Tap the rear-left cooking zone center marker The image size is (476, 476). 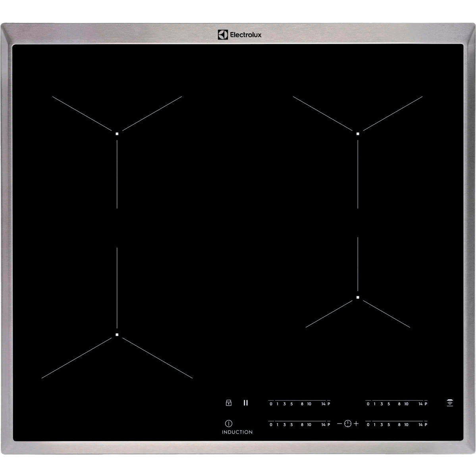tap(117, 134)
